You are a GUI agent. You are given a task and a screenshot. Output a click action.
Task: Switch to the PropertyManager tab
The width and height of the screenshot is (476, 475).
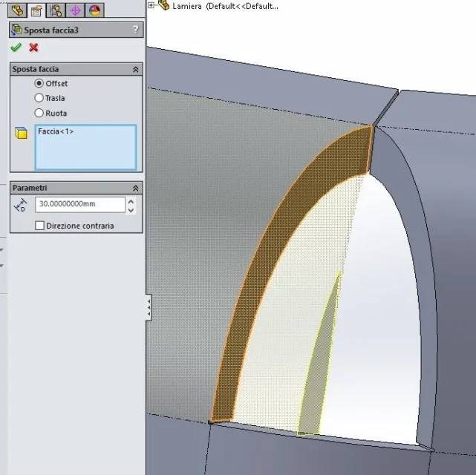point(36,10)
